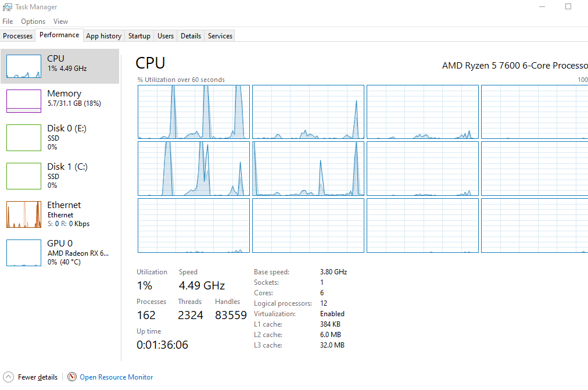588x390 pixels.
Task: Click the GPU '0% (40 °C)' text
Action: click(64, 262)
